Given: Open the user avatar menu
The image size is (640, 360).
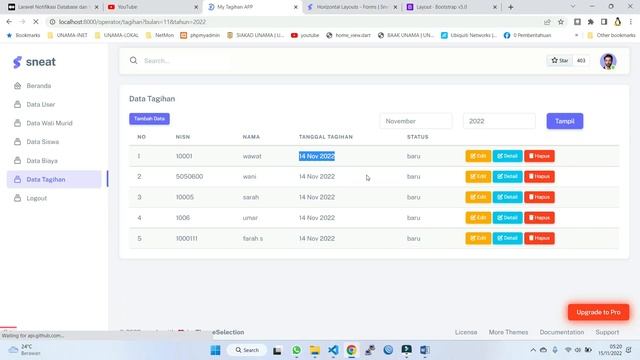Looking at the screenshot, I should 608,61.
